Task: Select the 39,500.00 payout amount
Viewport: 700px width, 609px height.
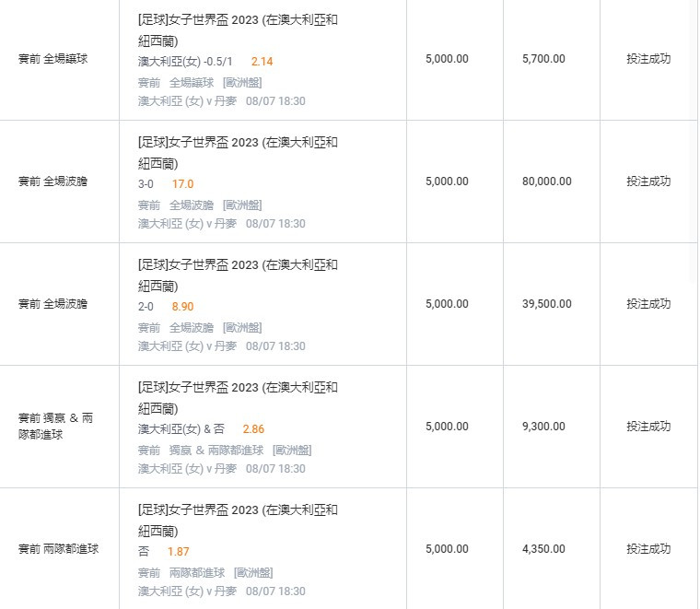Action: tap(546, 304)
